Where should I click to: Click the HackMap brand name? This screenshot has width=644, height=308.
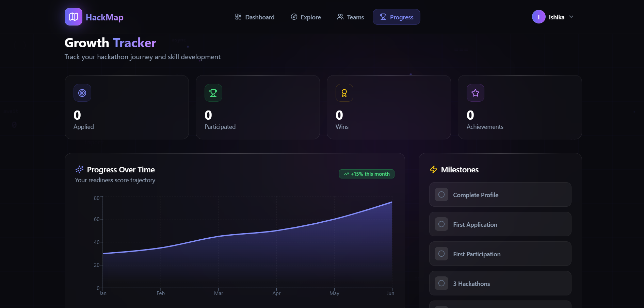(x=104, y=17)
